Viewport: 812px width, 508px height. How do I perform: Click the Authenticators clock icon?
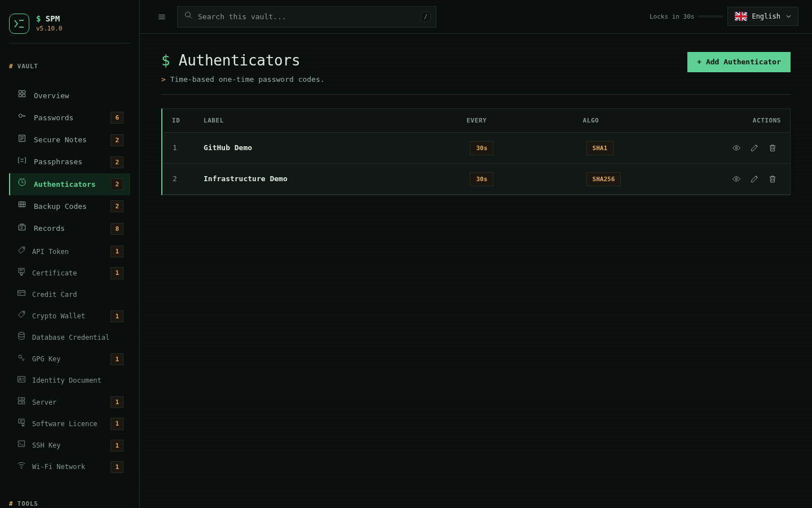(22, 182)
